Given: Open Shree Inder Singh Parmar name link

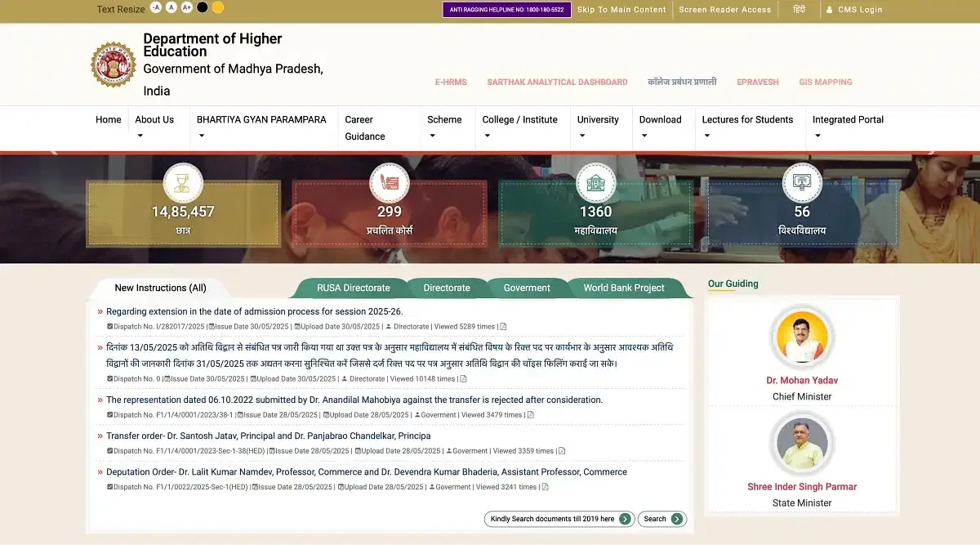Looking at the screenshot, I should (x=802, y=486).
